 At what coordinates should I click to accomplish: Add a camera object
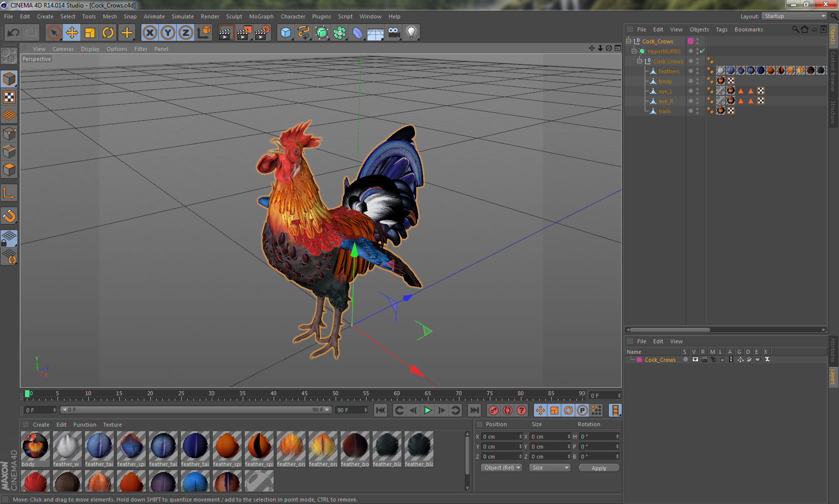point(394,33)
